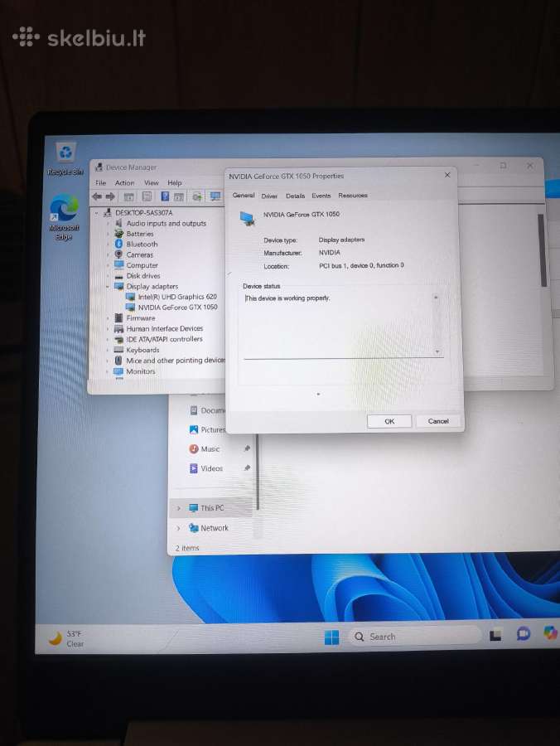Switch to the Events tab

click(x=321, y=196)
